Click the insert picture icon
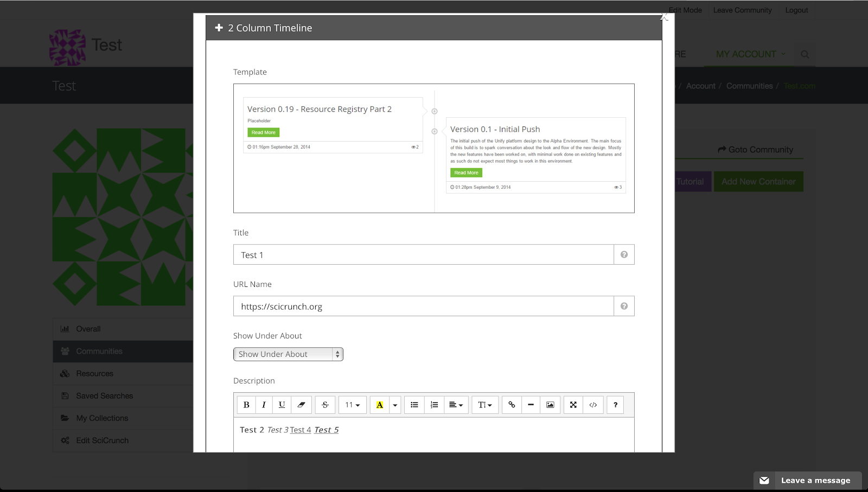The image size is (868, 492). 550,405
